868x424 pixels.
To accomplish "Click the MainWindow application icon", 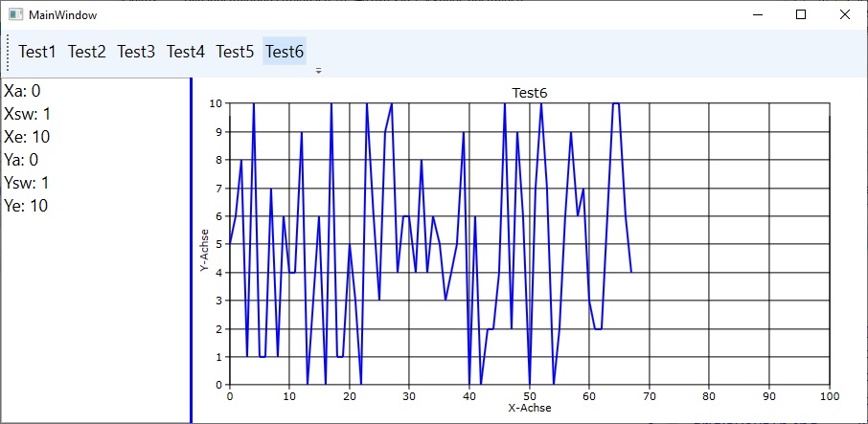I will point(15,15).
